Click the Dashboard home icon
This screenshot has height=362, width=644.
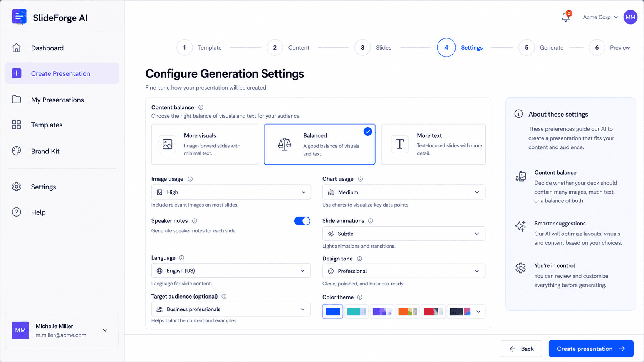(x=17, y=48)
